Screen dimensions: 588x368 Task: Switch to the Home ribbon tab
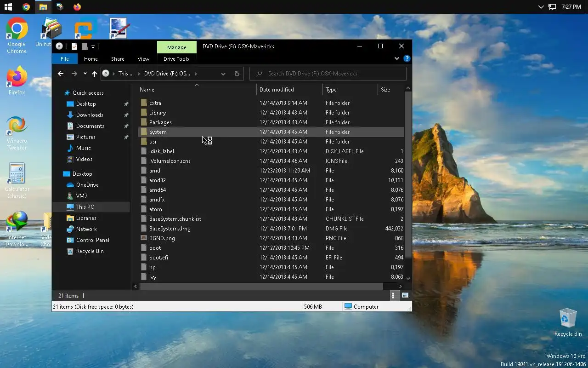coord(90,59)
